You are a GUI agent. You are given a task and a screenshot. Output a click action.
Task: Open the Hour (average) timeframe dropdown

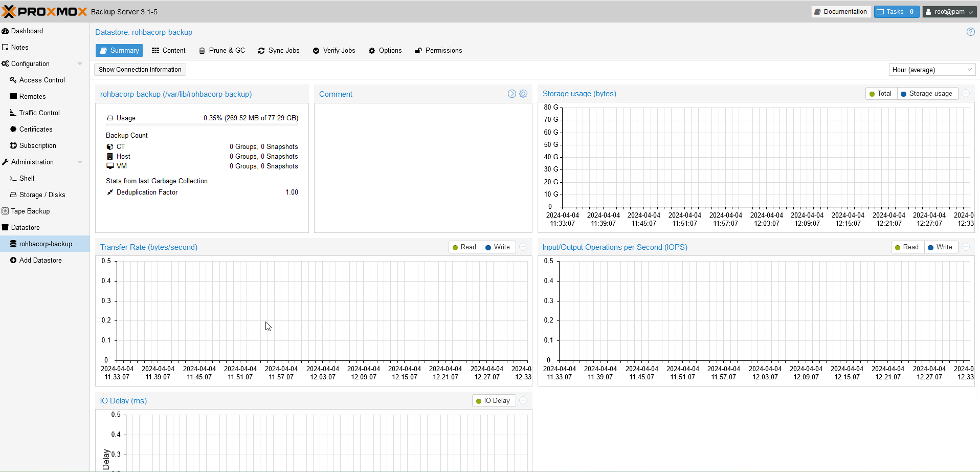tap(932, 70)
